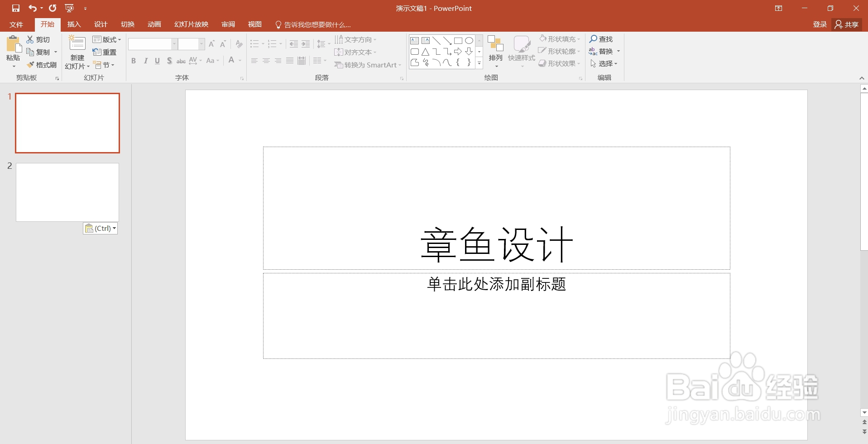Toggle align text right
Screen dimensions: 868x444
tap(278, 61)
